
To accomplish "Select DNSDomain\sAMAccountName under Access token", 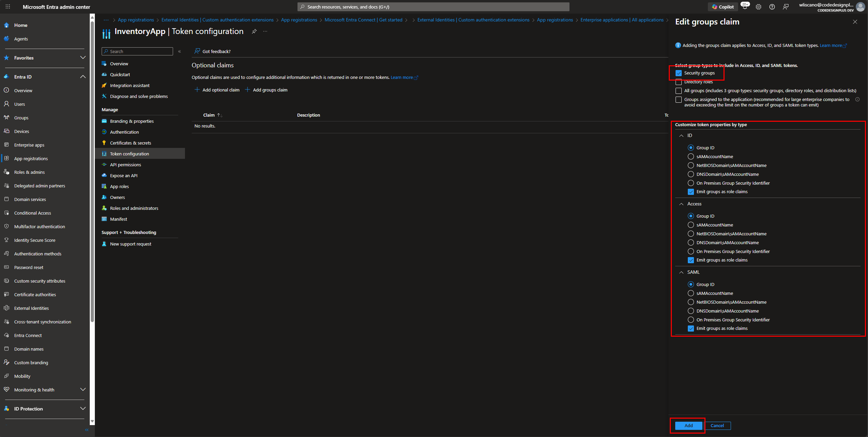I will tap(691, 242).
